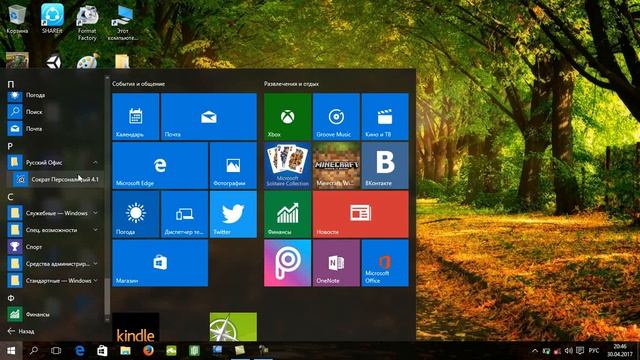Image resolution: width=640 pixels, height=360 pixels.
Task: Open the green compass tile
Action: click(x=233, y=327)
